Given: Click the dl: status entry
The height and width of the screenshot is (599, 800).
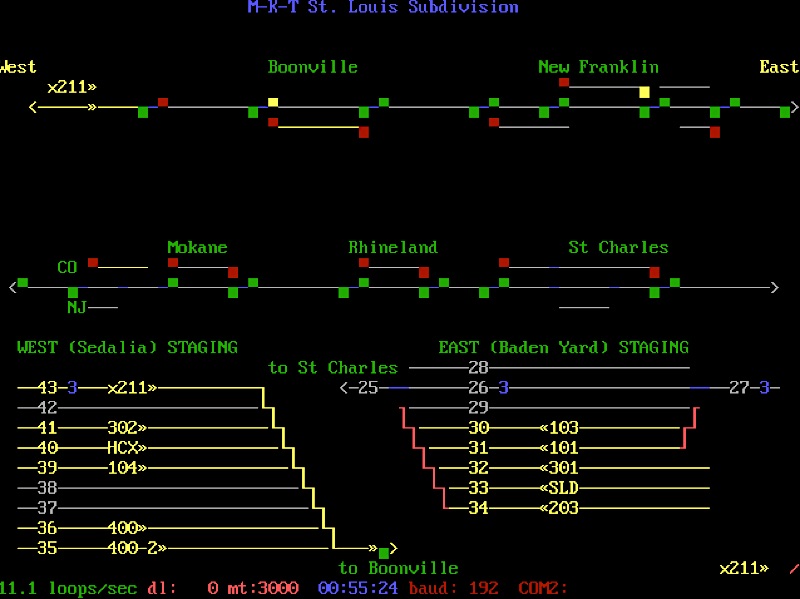Looking at the screenshot, I should click(x=162, y=588).
